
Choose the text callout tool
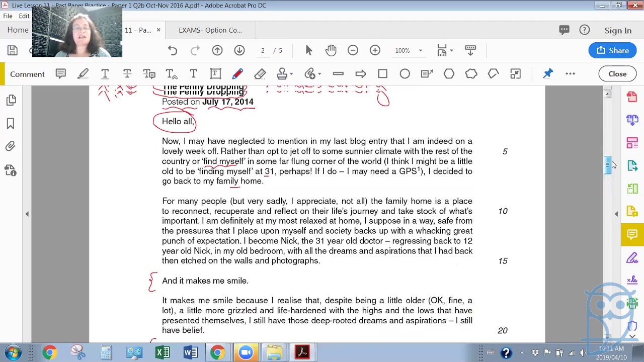coord(427,74)
